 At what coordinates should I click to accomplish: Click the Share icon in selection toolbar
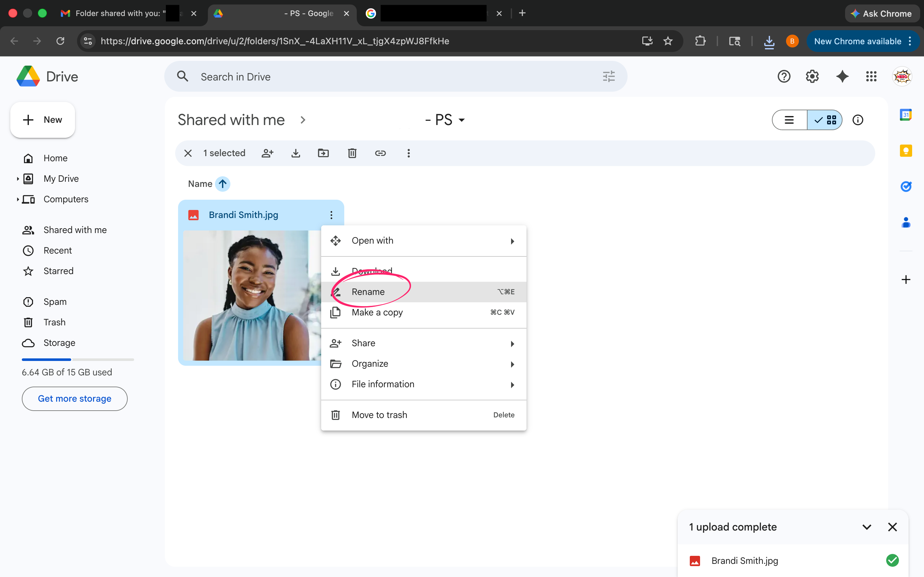(x=267, y=153)
